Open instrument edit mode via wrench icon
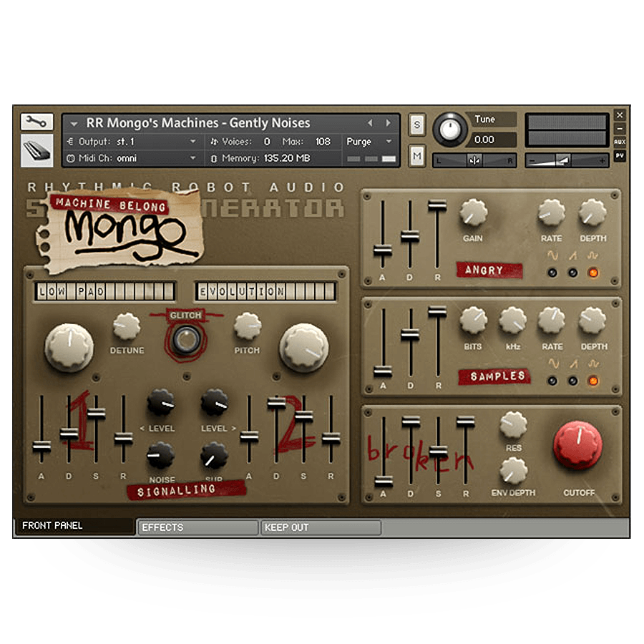The image size is (644, 644). click(x=37, y=122)
